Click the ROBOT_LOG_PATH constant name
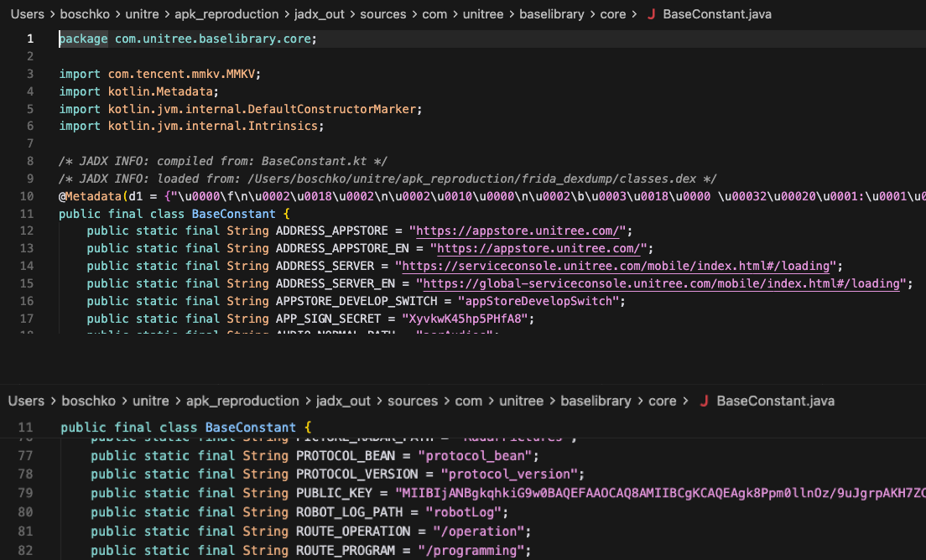The width and height of the screenshot is (926, 560). 349,512
